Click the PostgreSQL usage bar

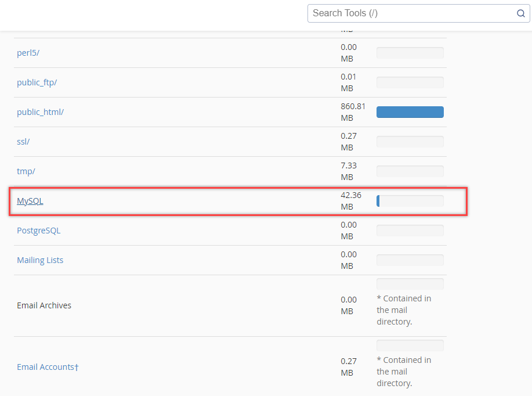410,230
